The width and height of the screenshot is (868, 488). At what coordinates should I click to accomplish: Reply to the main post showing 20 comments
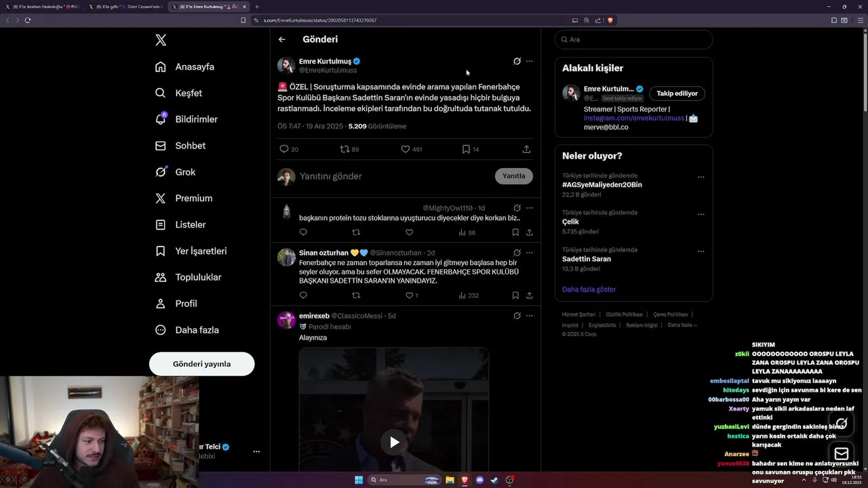tap(289, 149)
